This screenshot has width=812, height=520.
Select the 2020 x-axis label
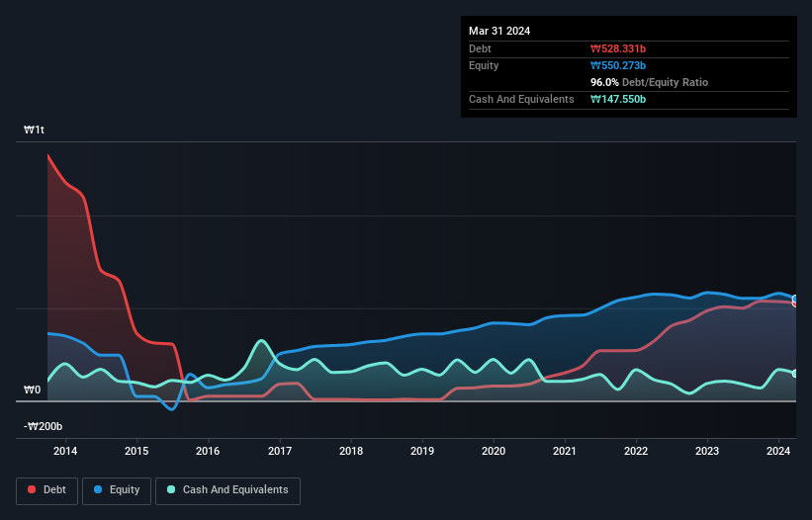(x=494, y=451)
